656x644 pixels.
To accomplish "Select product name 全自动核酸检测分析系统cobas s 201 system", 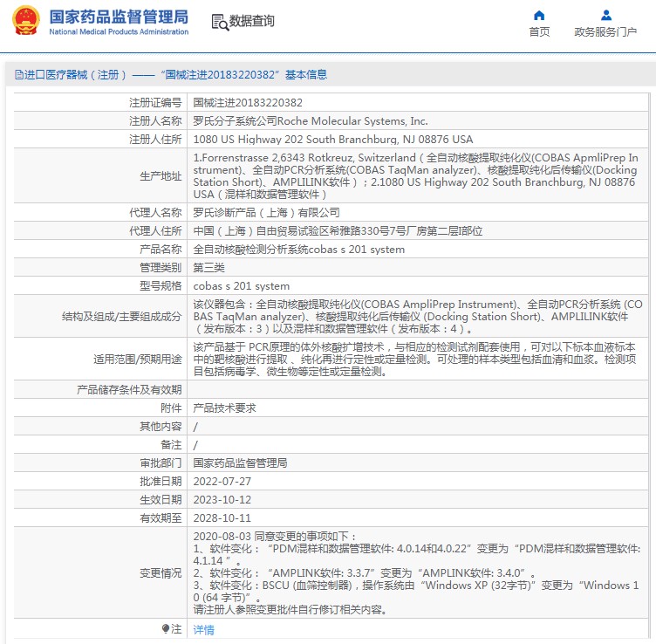I will [x=298, y=250].
